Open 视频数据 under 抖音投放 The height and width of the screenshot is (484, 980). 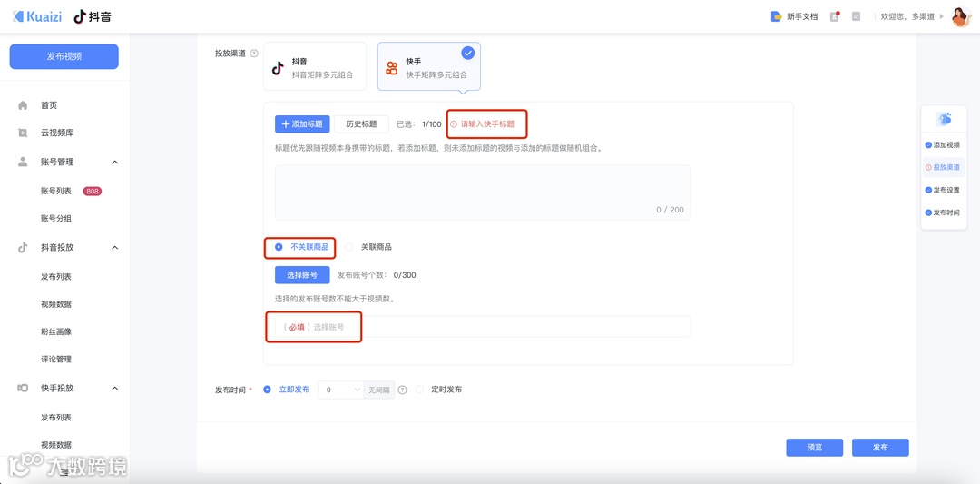(x=56, y=304)
